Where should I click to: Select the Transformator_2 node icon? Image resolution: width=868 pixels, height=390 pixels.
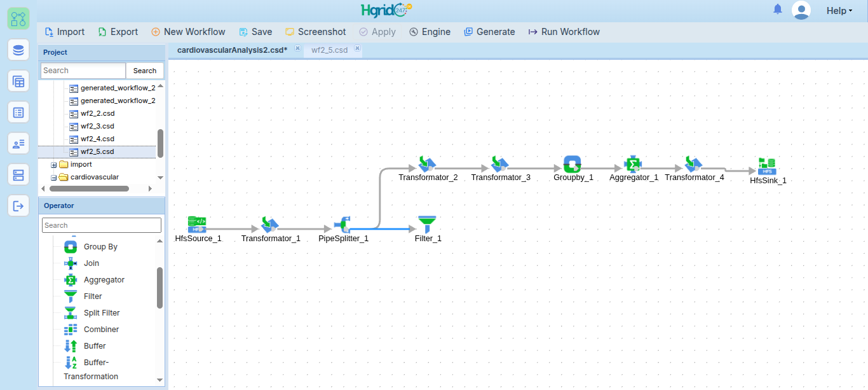[427, 164]
